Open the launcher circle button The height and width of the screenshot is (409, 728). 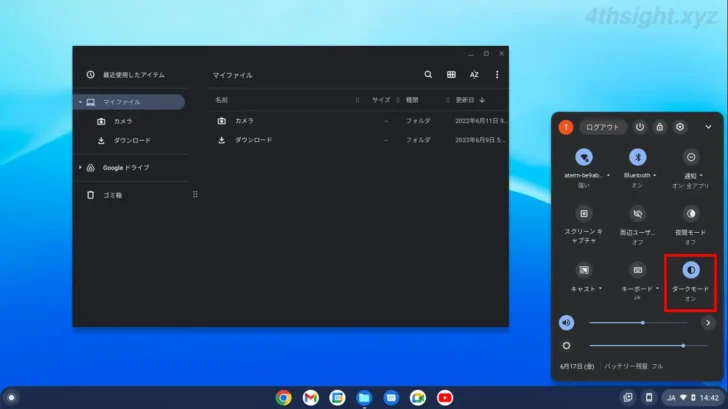(x=12, y=398)
